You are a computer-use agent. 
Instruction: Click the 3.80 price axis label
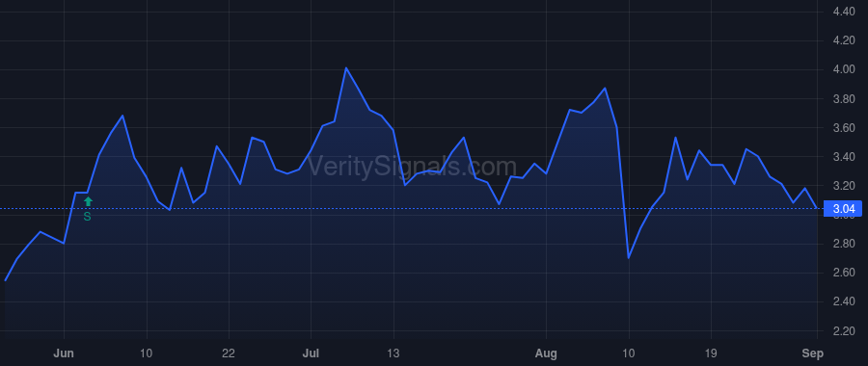coord(844,99)
